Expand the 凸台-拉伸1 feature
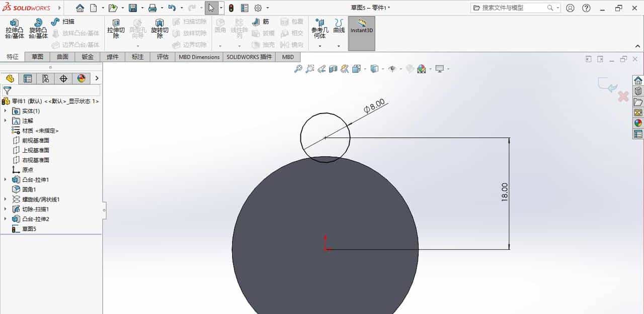644x314 pixels. click(x=5, y=179)
